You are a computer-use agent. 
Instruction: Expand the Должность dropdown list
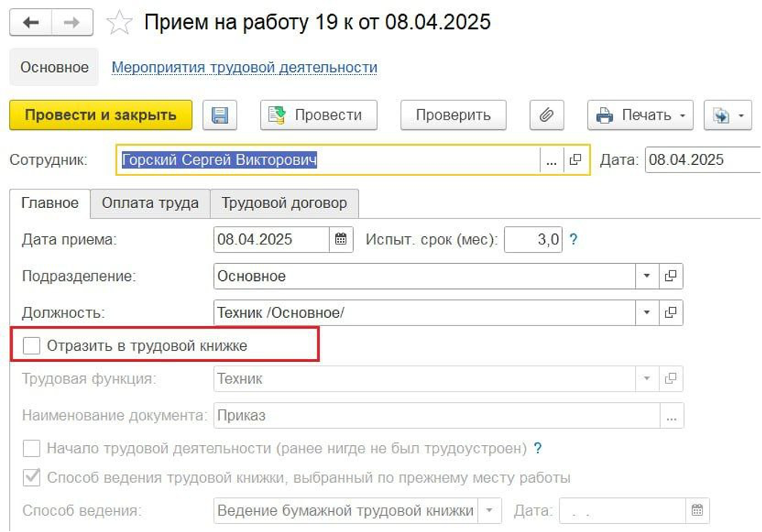click(647, 313)
